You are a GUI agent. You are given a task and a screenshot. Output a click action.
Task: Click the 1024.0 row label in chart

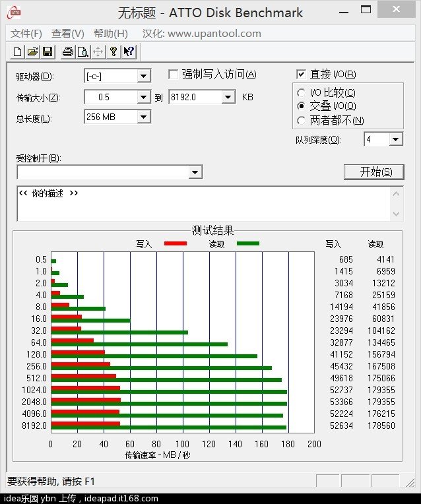(34, 391)
